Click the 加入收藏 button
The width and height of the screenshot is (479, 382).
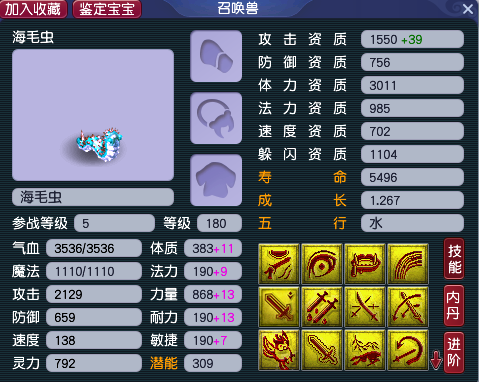tap(33, 9)
